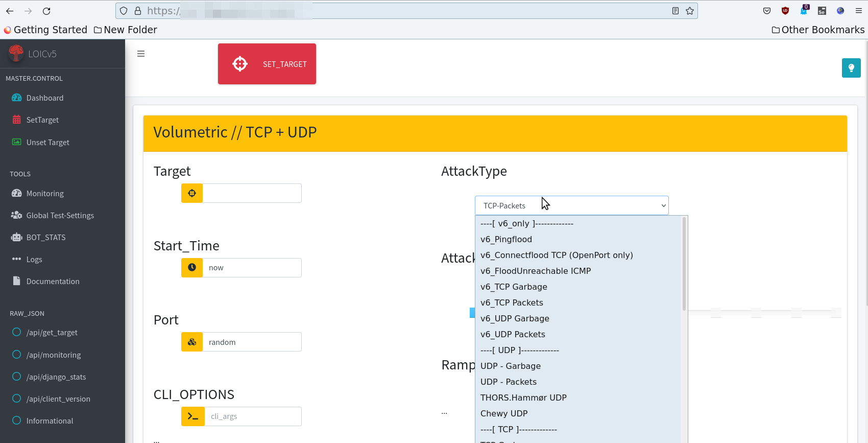
Task: Click the page vertical scrollbar
Action: (x=866, y=174)
